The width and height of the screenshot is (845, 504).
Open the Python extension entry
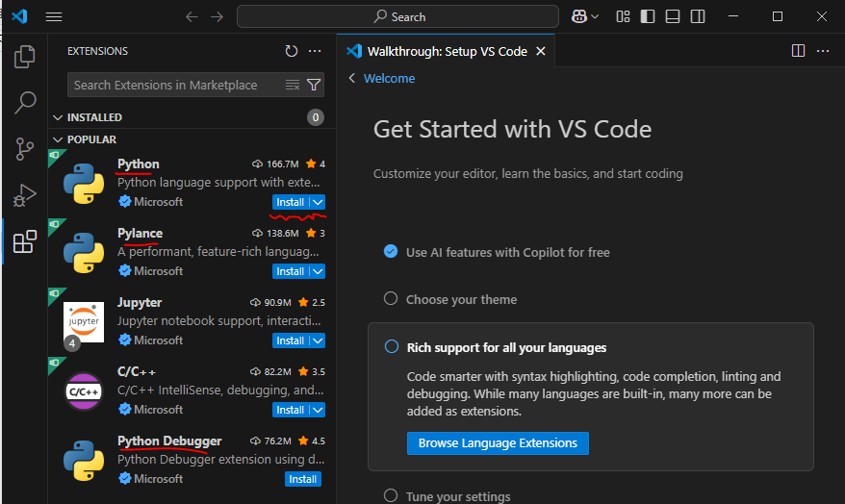[x=192, y=183]
